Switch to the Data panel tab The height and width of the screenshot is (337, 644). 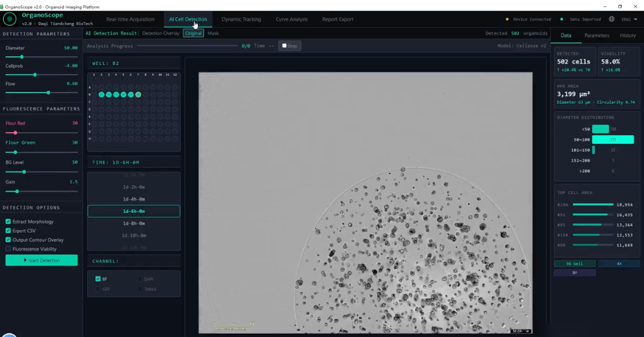pos(566,35)
